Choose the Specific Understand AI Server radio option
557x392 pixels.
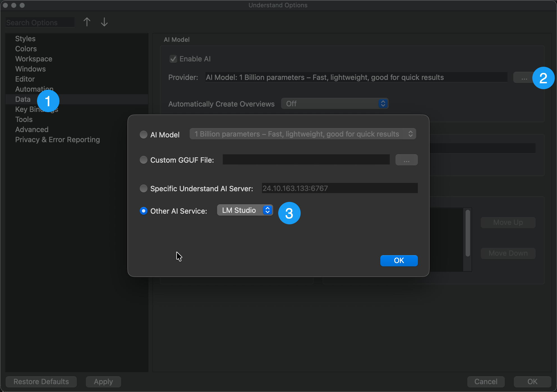(144, 188)
